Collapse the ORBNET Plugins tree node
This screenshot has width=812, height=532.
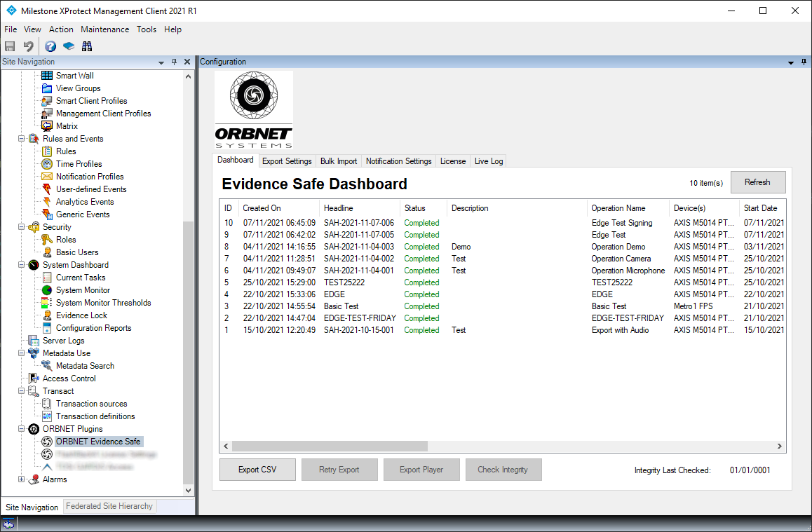tap(21, 429)
